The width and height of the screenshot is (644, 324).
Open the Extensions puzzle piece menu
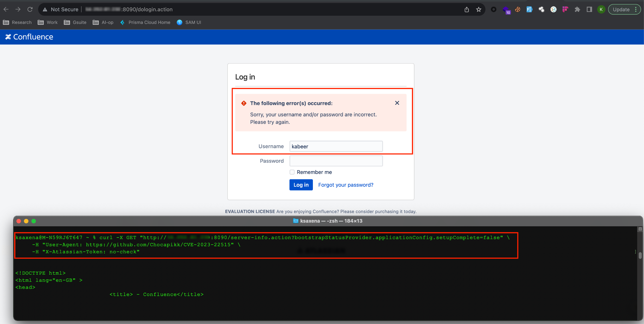pyautogui.click(x=577, y=9)
